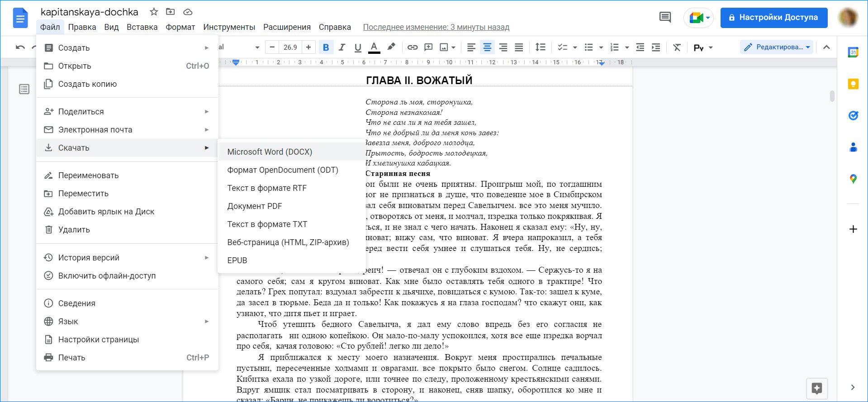This screenshot has height=402, width=868.
Task: Open the Editing mode dropdown
Action: 777,47
